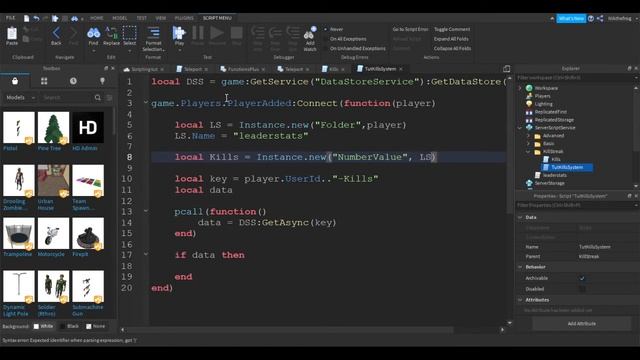The width and height of the screenshot is (640, 360).
Task: Click the Play test icon
Action: [x=179, y=33]
